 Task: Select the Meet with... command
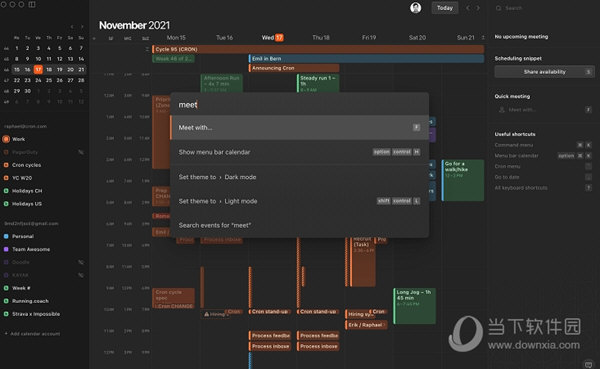pos(299,127)
